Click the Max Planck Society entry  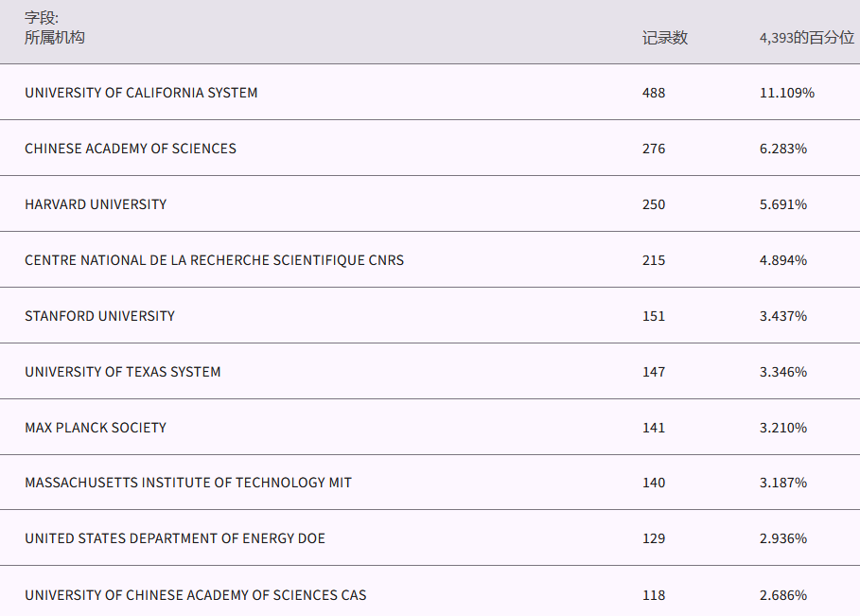[x=96, y=428]
